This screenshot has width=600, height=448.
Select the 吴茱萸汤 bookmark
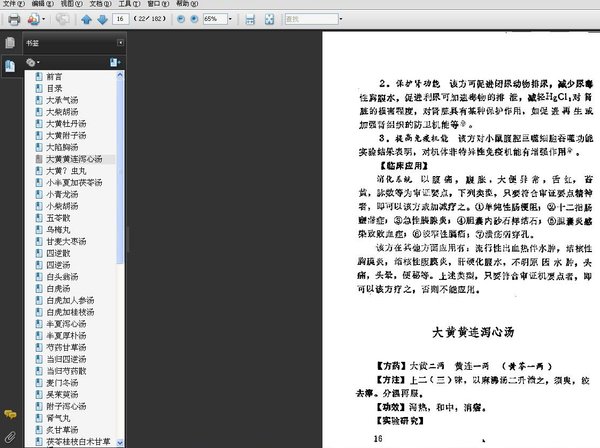click(x=62, y=394)
